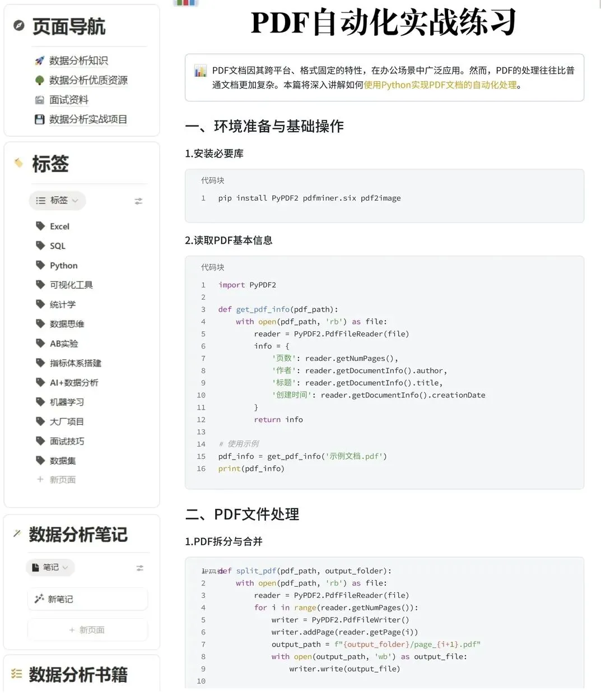Click the heading 一、环境准备与基础操作
The height and width of the screenshot is (700, 601).
coord(264,126)
